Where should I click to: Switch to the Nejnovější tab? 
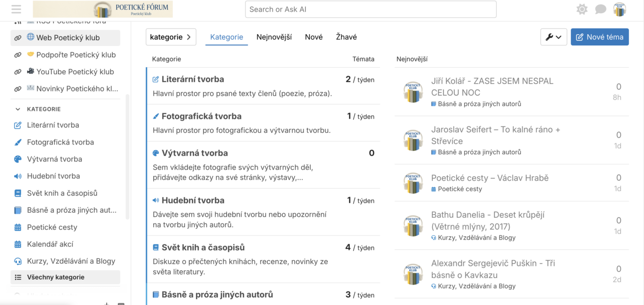(274, 37)
